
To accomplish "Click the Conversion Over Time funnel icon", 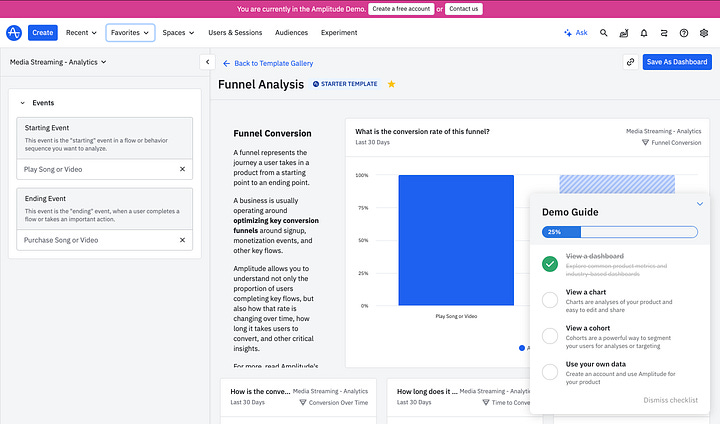I will pos(303,402).
